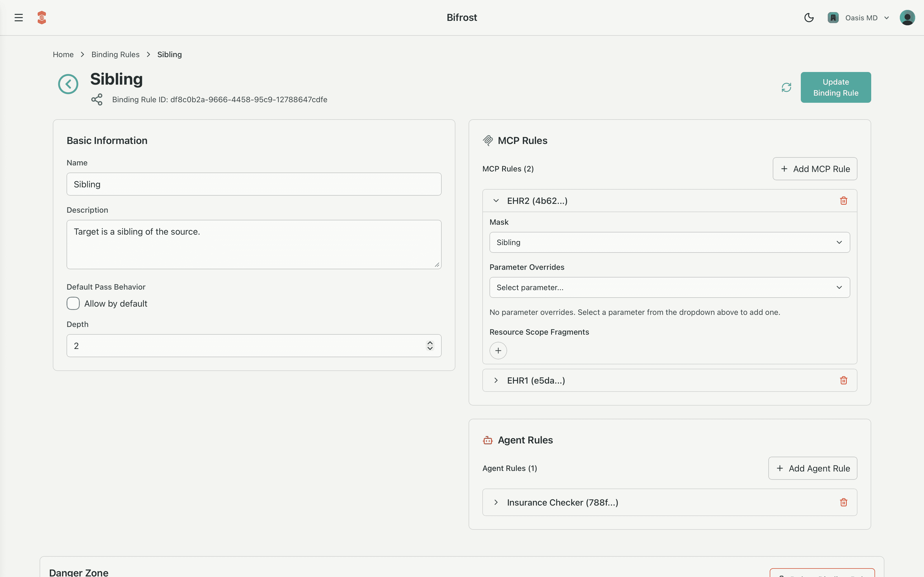Click the Bifrost app logo
The width and height of the screenshot is (924, 577).
tap(42, 17)
